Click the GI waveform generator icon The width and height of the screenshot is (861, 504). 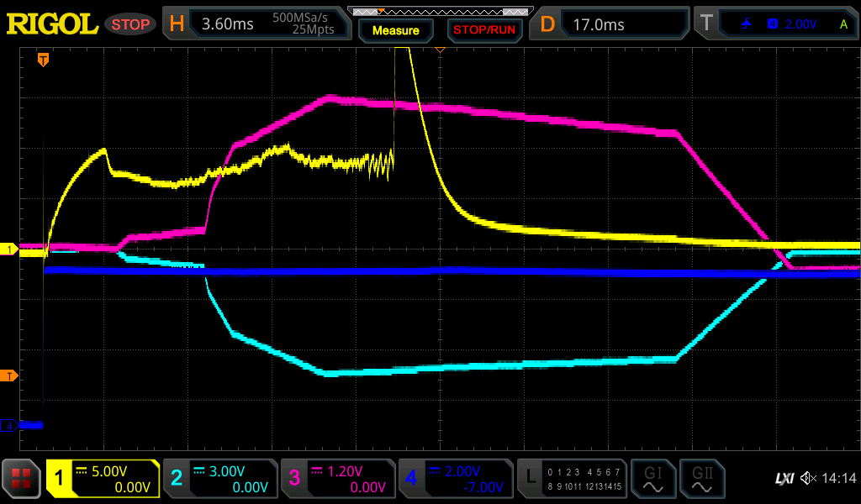(652, 480)
